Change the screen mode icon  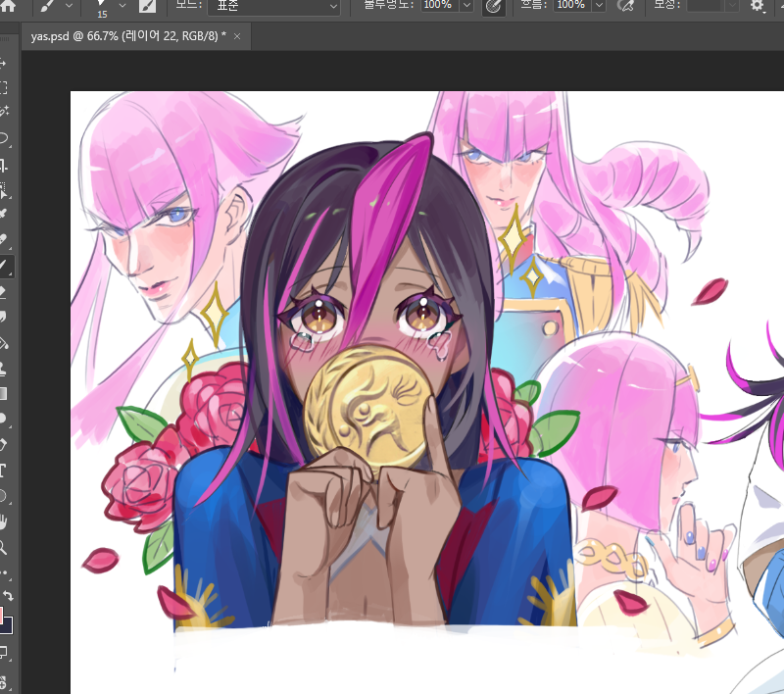[x=4, y=652]
